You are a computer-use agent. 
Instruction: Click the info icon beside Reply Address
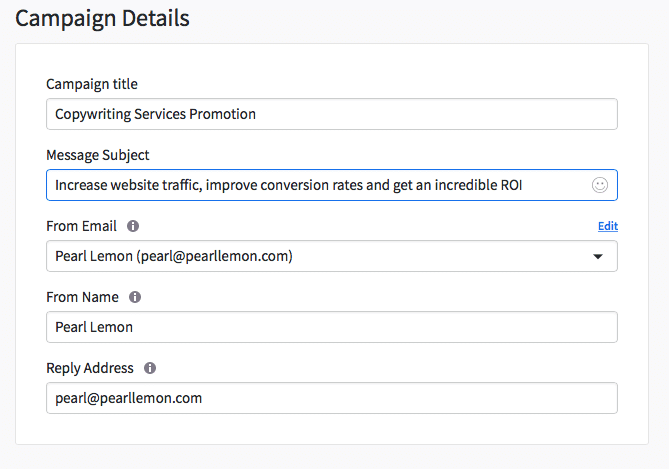[150, 368]
